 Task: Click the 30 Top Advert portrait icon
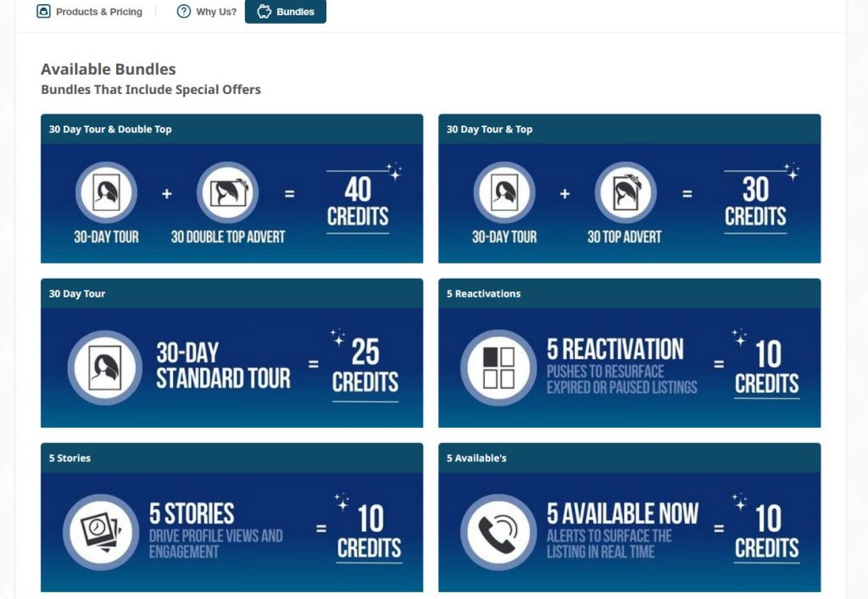tap(625, 193)
